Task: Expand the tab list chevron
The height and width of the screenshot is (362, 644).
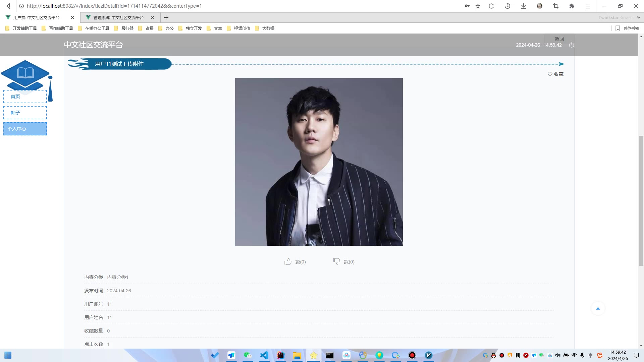Action: tap(638, 17)
